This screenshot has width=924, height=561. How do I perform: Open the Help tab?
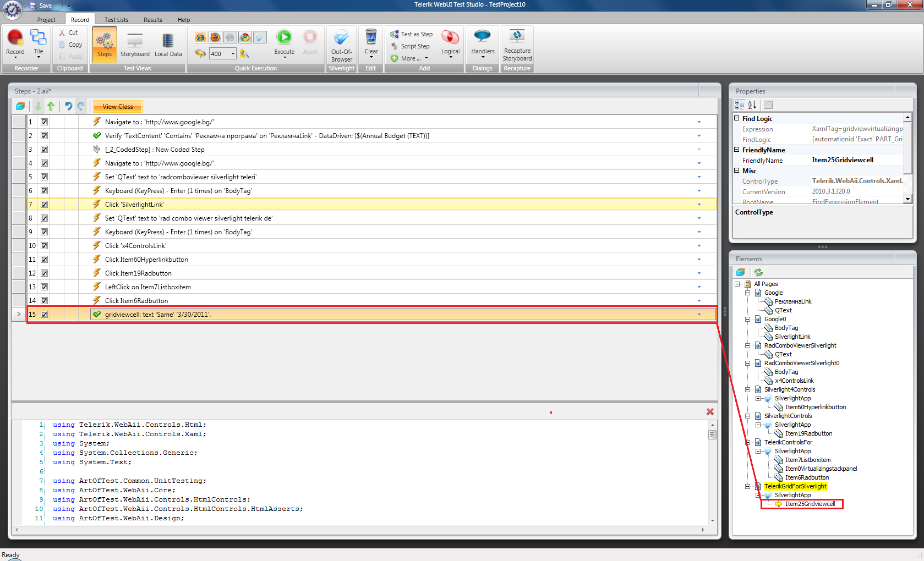[184, 20]
